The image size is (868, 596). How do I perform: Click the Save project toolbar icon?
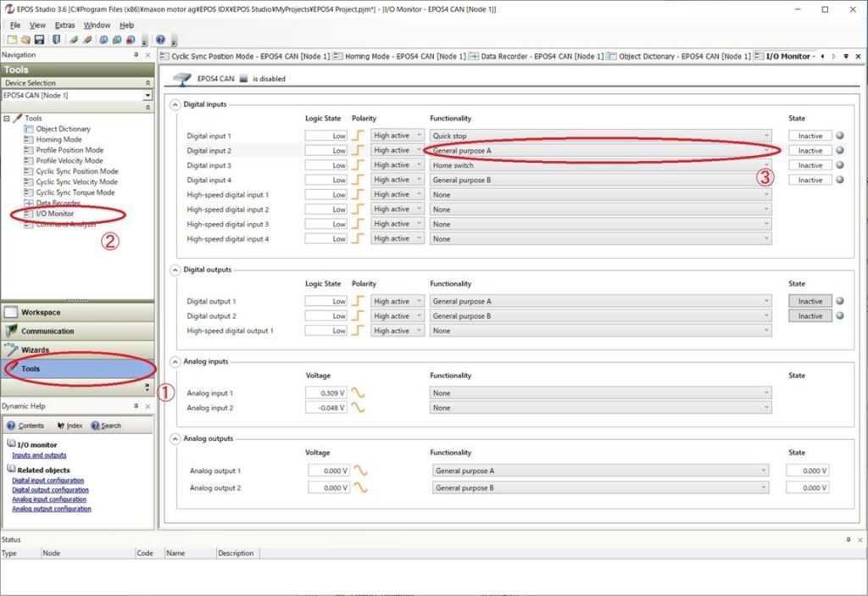coord(39,40)
